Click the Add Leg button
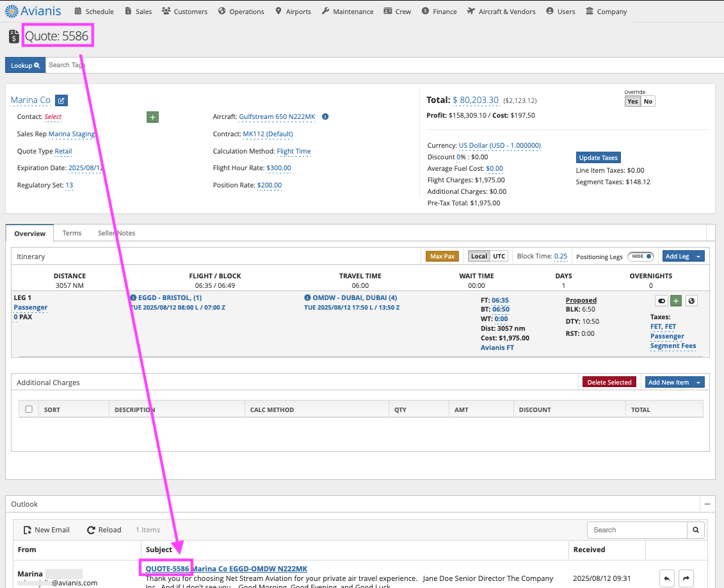This screenshot has height=588, width=724. click(x=677, y=256)
